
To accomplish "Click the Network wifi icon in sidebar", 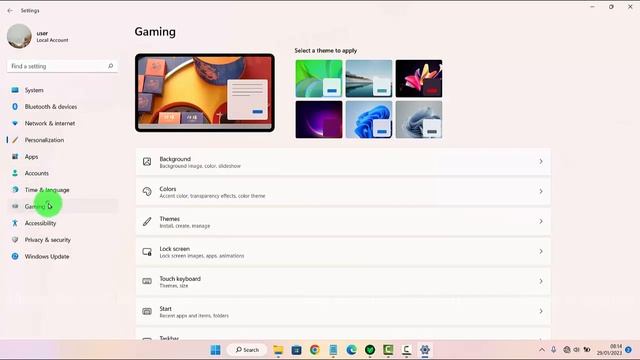I will point(15,123).
